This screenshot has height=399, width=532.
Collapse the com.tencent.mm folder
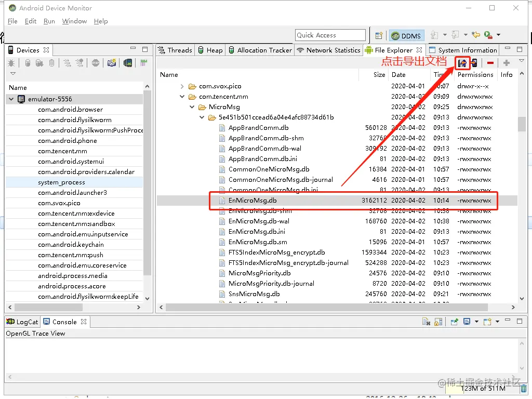pos(182,97)
